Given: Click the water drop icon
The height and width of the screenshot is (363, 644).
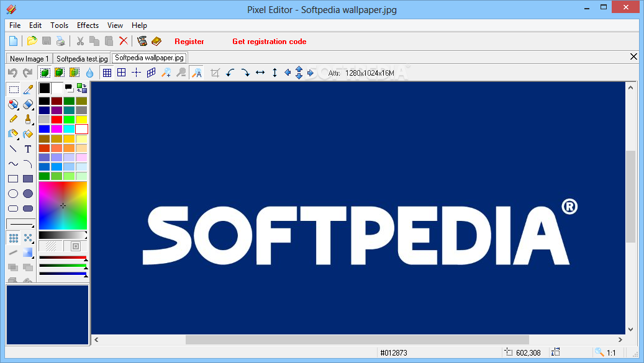Looking at the screenshot, I should (89, 73).
